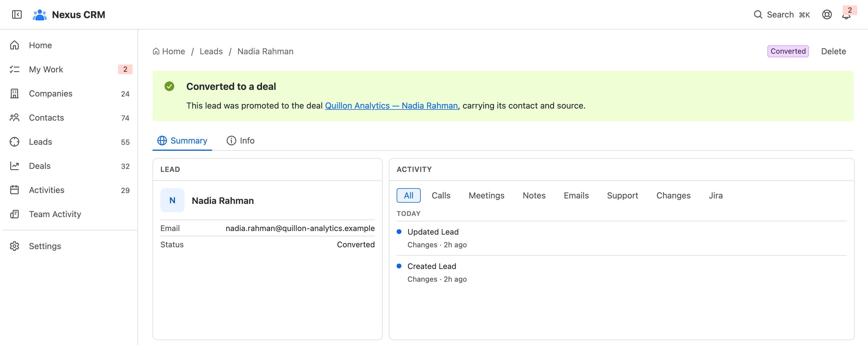Click the Nexus CRM people logo
The width and height of the screenshot is (868, 345).
[x=39, y=14]
